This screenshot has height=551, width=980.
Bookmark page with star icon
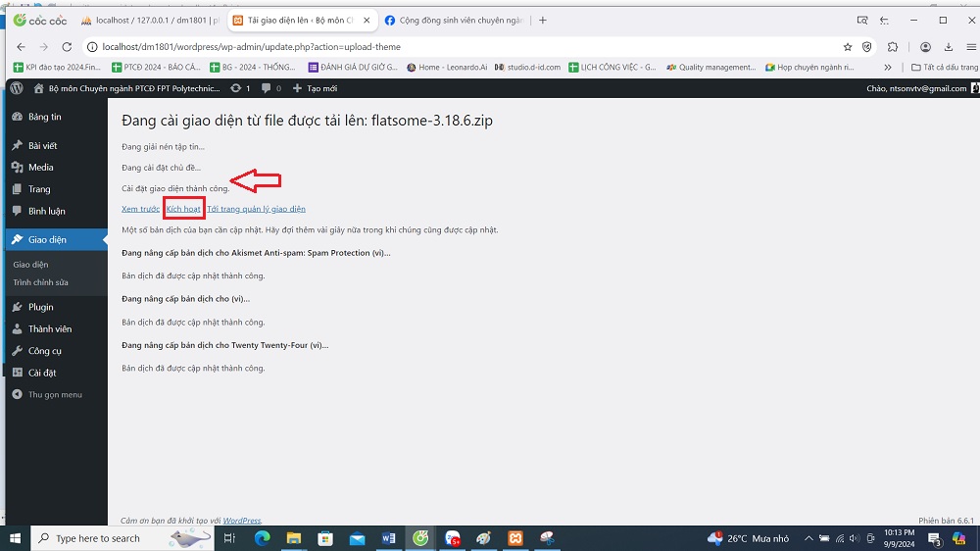click(848, 47)
